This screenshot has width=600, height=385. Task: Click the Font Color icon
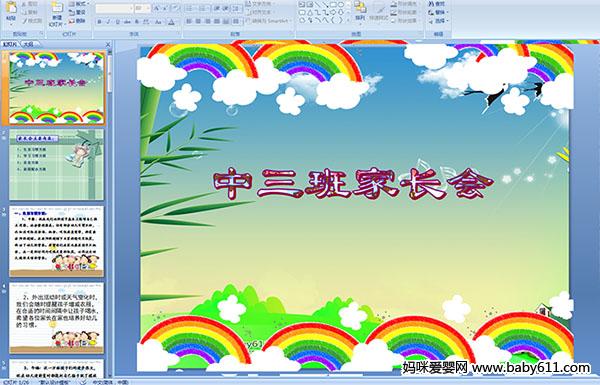tap(171, 23)
